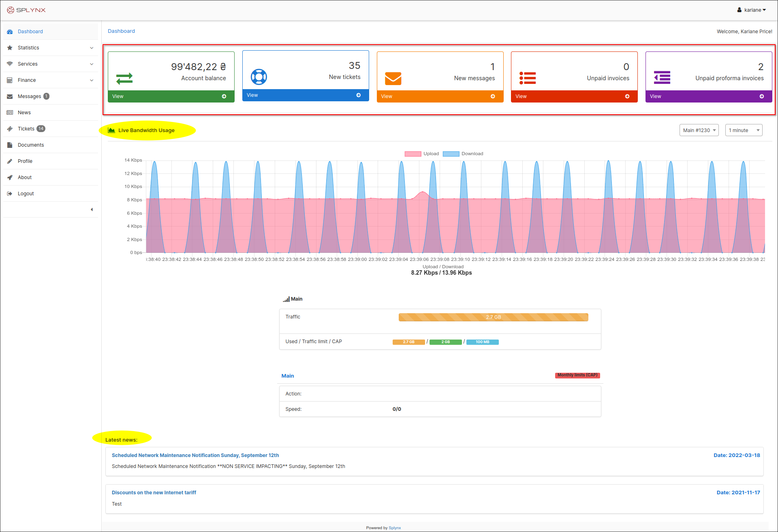Click the 2.7 GB traffic progress bar
This screenshot has width=778, height=532.
[493, 317]
